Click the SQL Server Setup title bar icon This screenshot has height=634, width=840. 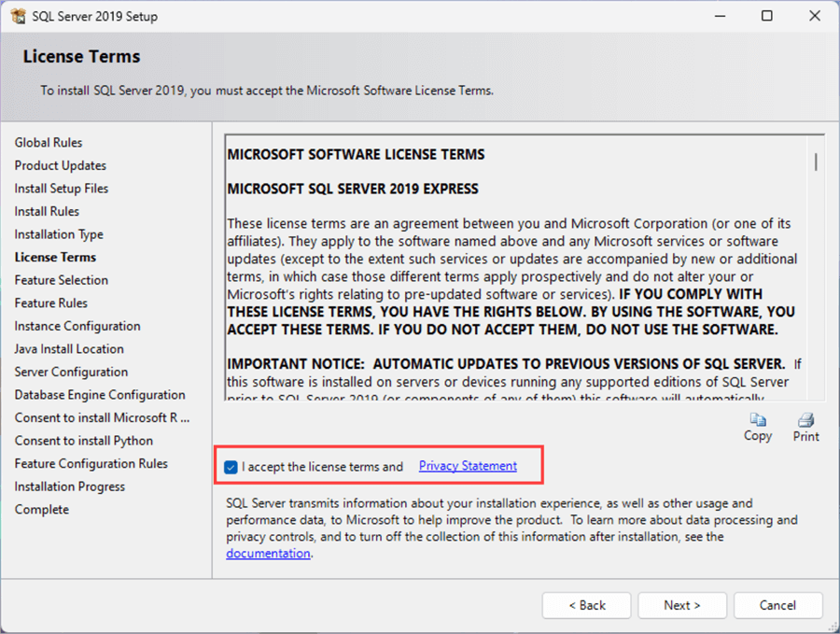18,16
